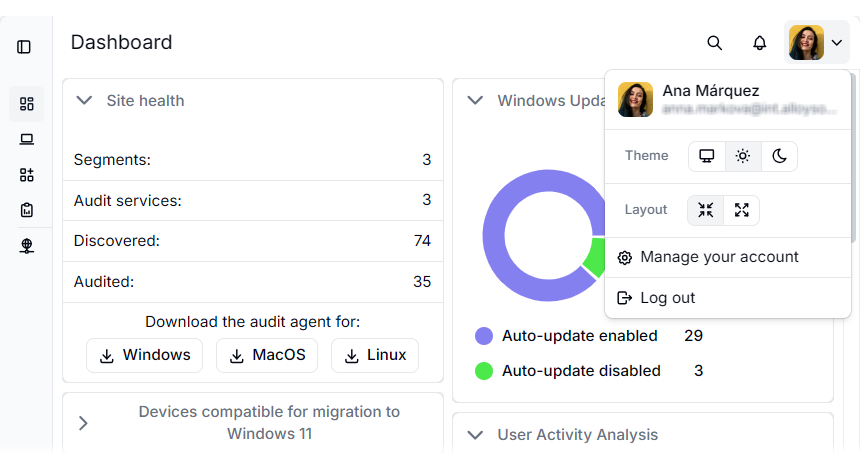Click Manage your account menu item

click(719, 258)
